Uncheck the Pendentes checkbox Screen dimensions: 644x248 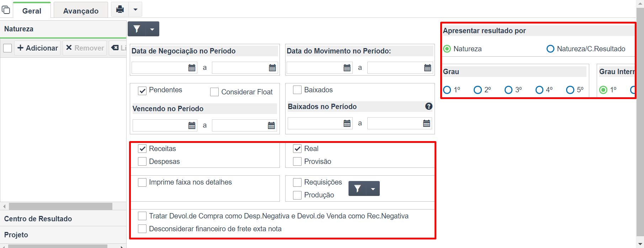click(142, 91)
